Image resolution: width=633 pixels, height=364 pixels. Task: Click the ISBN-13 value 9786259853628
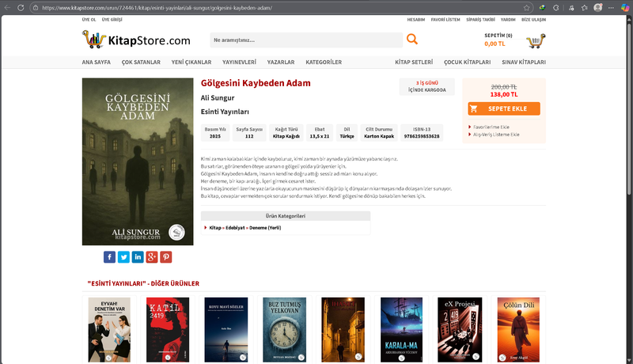422,136
